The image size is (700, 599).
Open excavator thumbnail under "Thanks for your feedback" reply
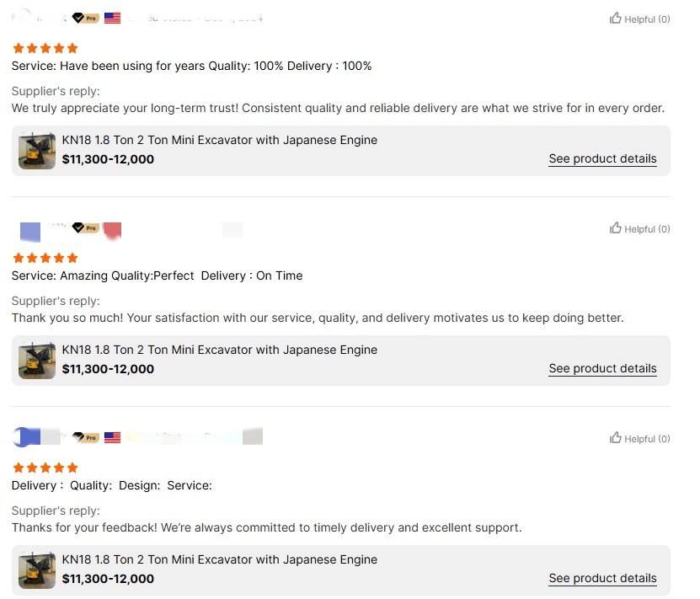click(37, 570)
